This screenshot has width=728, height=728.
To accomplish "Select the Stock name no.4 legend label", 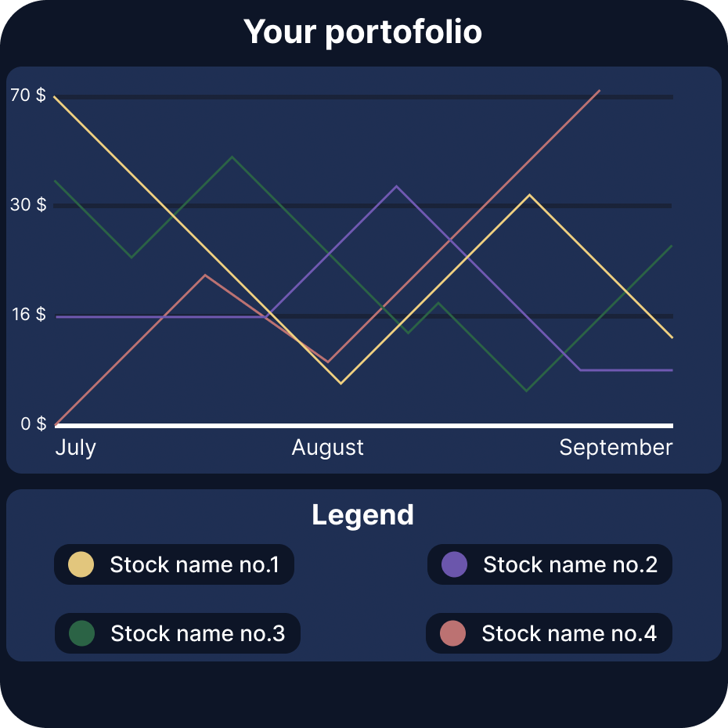I will tap(569, 633).
